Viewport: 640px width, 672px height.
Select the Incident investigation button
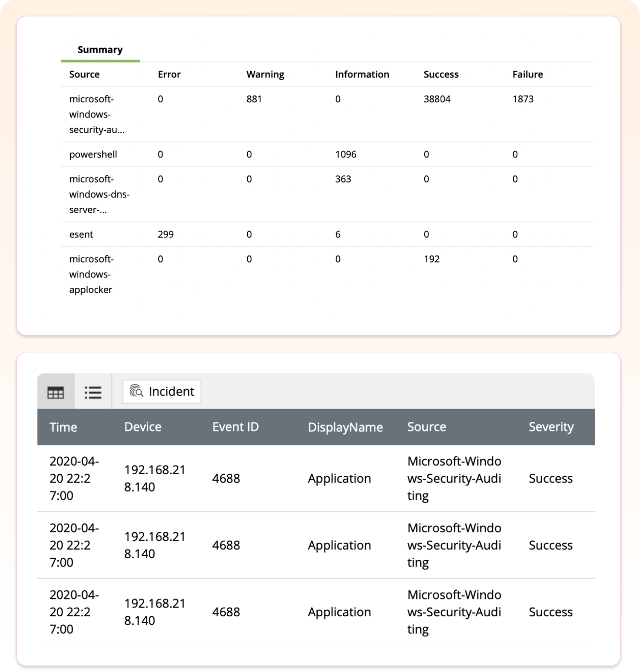point(161,391)
